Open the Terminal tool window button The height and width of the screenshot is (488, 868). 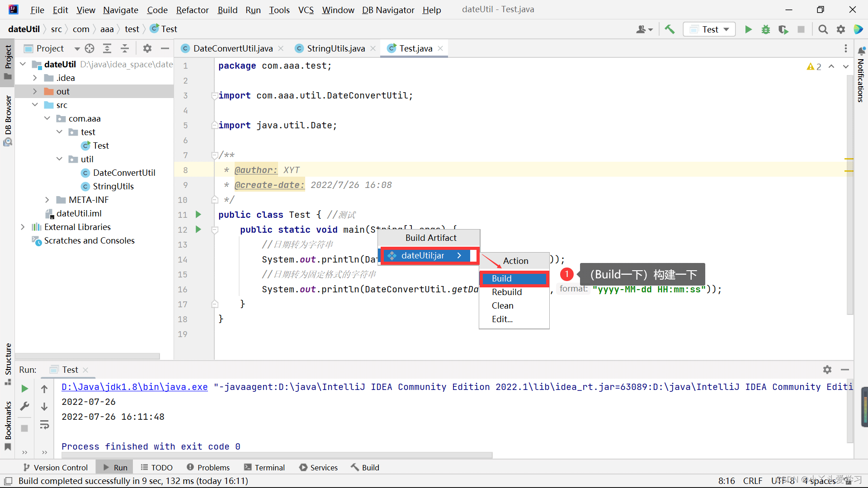point(264,467)
